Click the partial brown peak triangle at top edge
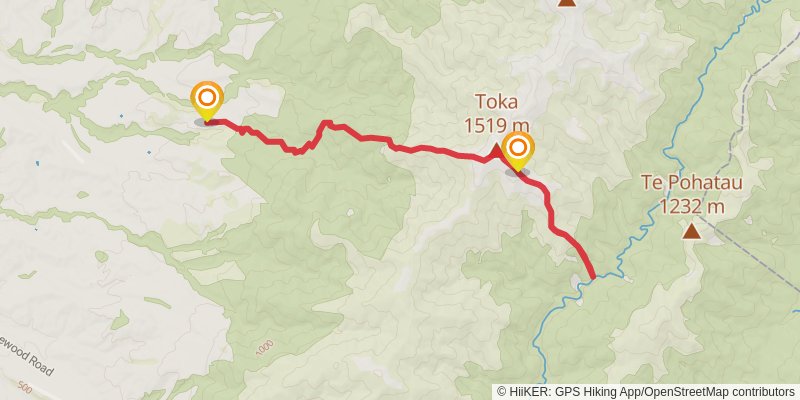The width and height of the screenshot is (800, 400). click(x=565, y=3)
